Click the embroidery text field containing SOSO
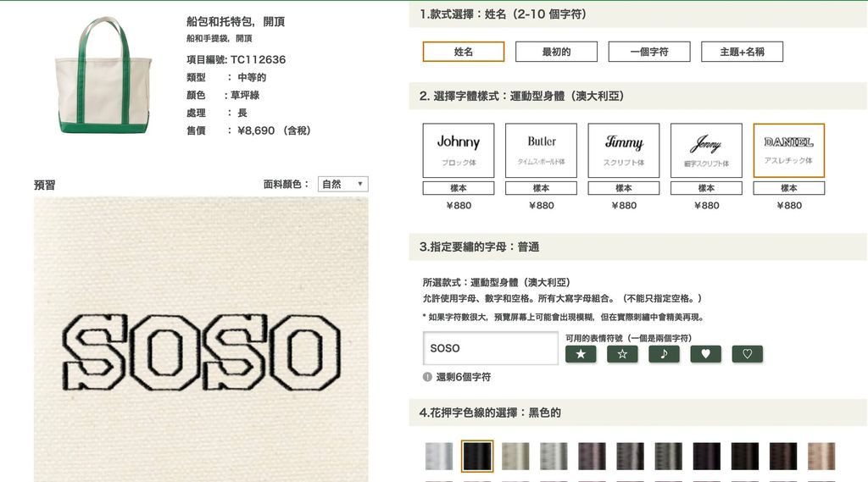Viewport: 868px width, 482px height. pyautogui.click(x=490, y=348)
